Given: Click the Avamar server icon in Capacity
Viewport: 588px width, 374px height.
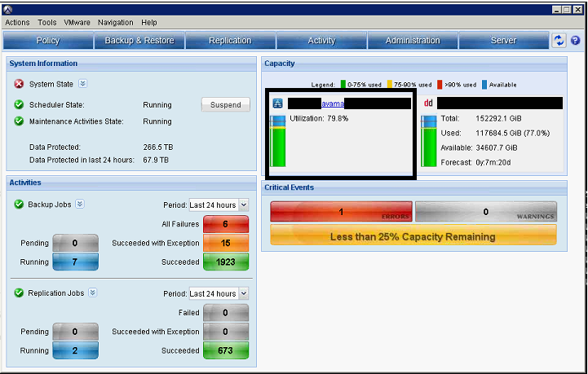Looking at the screenshot, I should click(277, 103).
